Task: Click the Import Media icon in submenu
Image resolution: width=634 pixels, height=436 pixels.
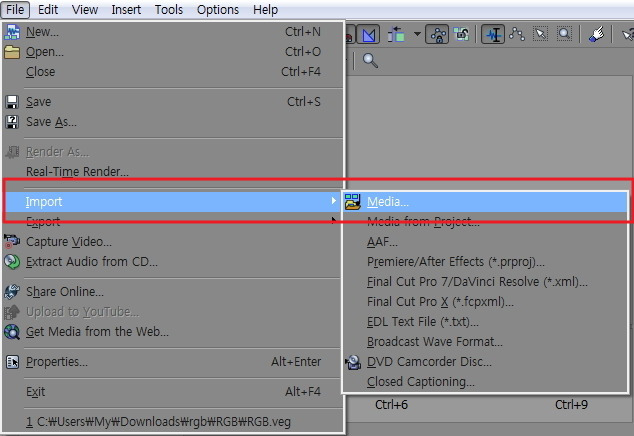Action: pyautogui.click(x=353, y=201)
